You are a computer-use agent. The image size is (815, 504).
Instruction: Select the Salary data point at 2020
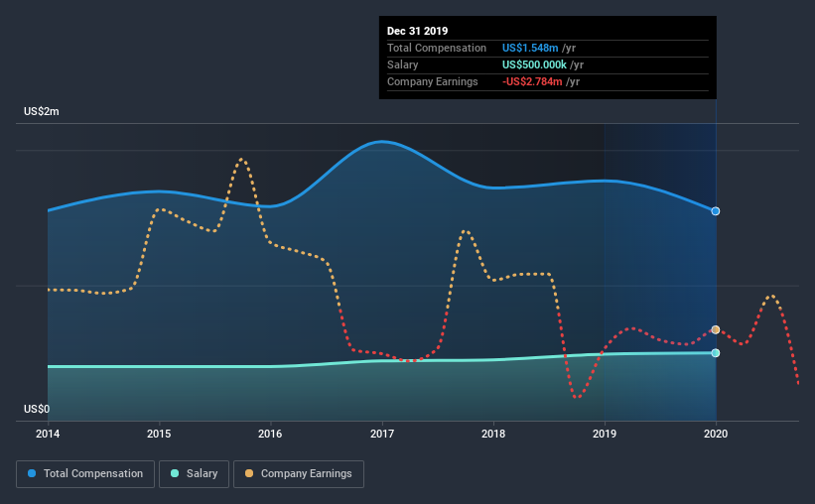[x=716, y=353]
